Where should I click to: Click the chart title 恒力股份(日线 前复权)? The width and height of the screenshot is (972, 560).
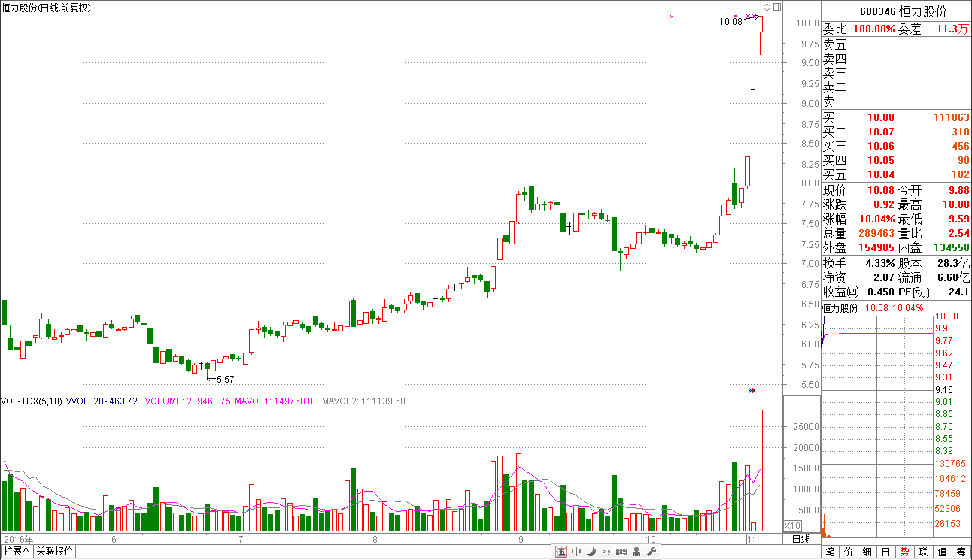pyautogui.click(x=45, y=7)
